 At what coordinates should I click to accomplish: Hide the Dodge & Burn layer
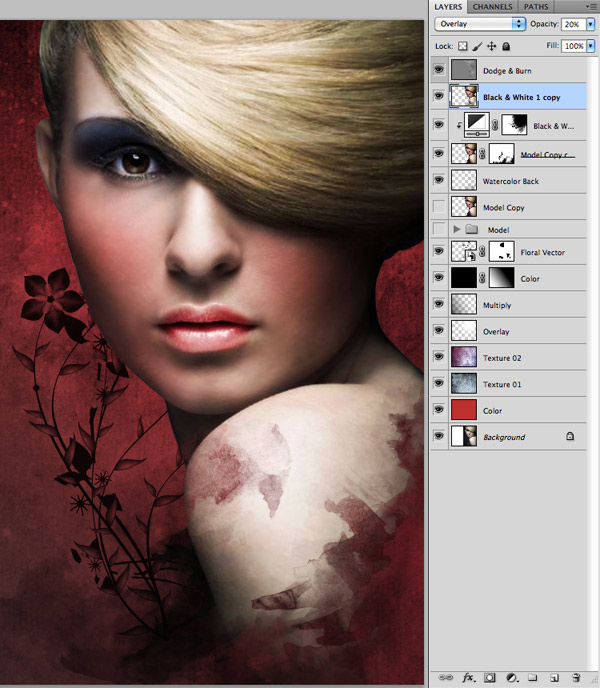tap(439, 70)
